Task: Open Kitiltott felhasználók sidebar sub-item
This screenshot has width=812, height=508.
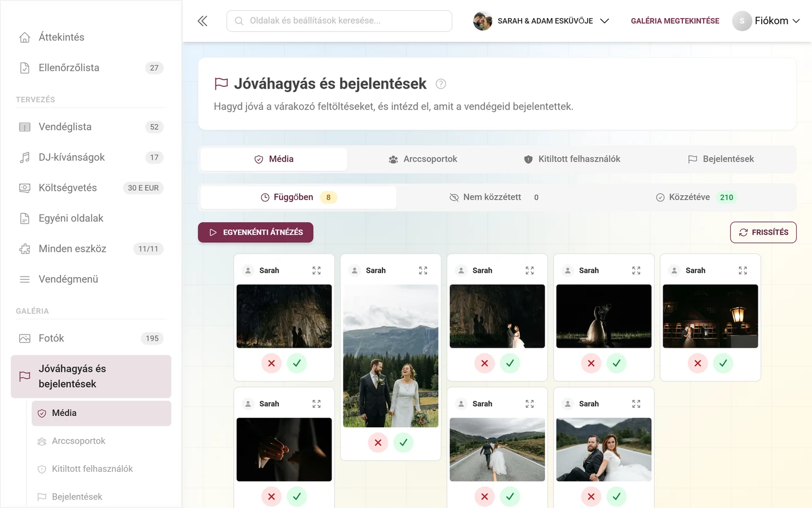Action: pyautogui.click(x=101, y=469)
